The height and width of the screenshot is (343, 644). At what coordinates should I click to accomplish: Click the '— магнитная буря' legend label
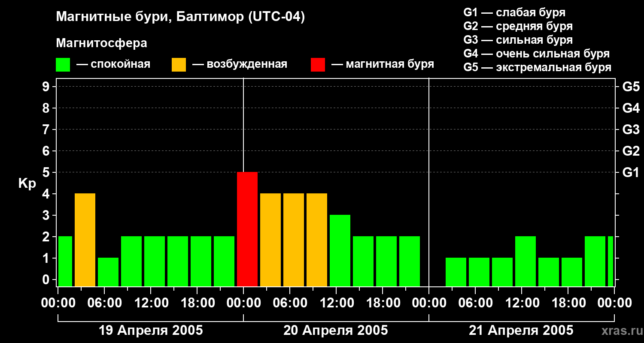point(383,64)
